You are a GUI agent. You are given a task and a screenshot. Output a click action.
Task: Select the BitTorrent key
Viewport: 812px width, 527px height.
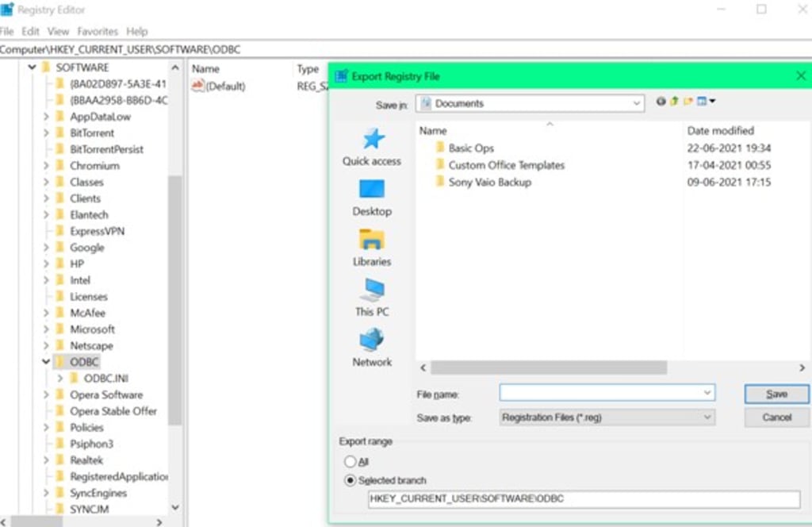coord(92,133)
